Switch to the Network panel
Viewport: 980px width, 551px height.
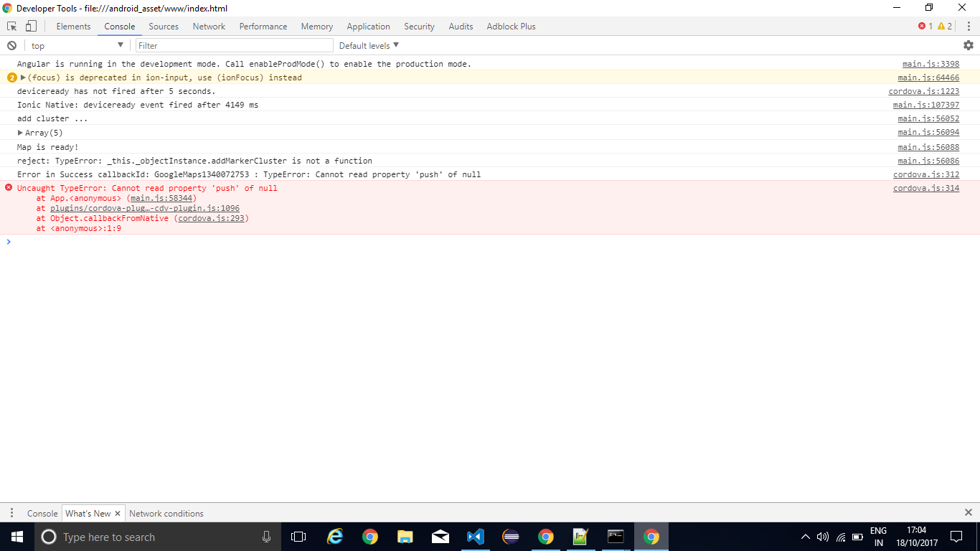click(209, 27)
